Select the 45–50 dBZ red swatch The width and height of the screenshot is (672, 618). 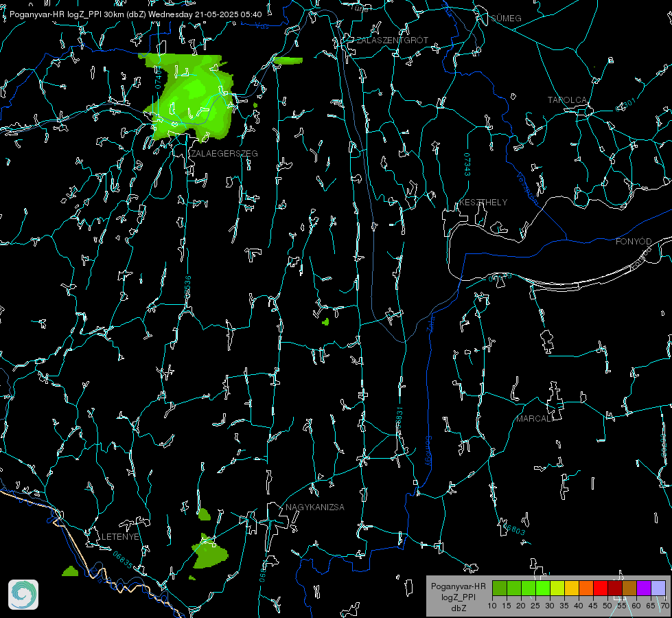[601, 588]
